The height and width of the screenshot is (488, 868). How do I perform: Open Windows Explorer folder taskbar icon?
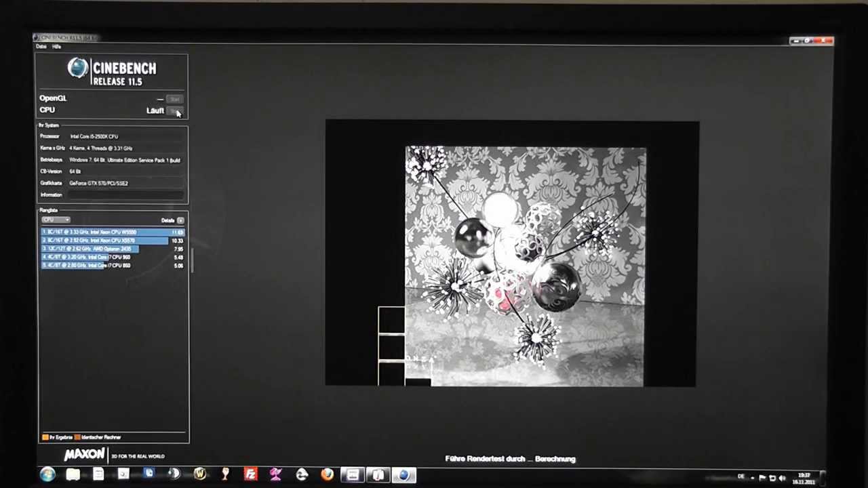73,474
